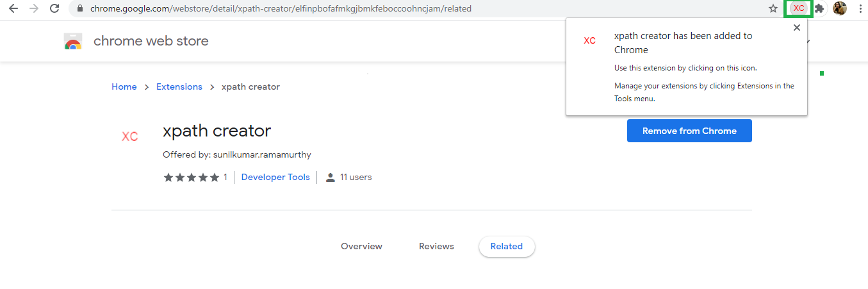Open the Developer Tools category link

pyautogui.click(x=275, y=177)
